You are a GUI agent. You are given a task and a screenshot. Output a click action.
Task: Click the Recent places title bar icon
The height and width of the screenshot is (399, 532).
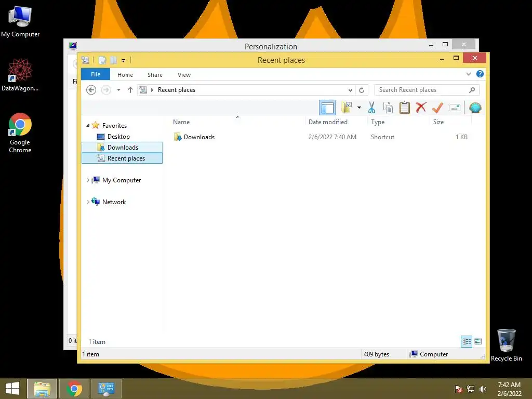[85, 60]
